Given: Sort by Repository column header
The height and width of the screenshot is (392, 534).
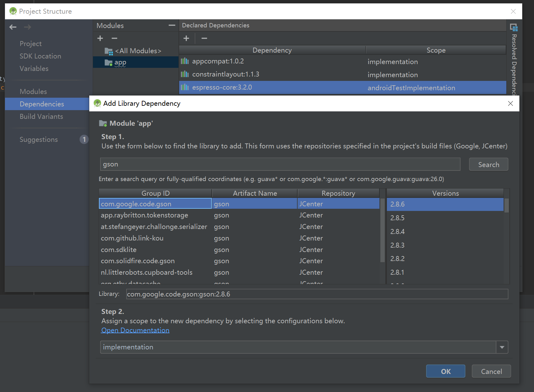Looking at the screenshot, I should click(x=338, y=193).
